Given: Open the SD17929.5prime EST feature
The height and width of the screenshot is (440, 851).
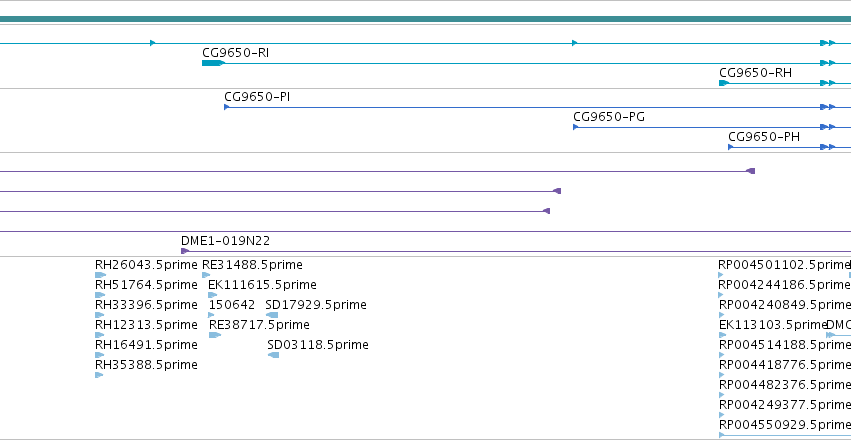Looking at the screenshot, I should 316,305.
